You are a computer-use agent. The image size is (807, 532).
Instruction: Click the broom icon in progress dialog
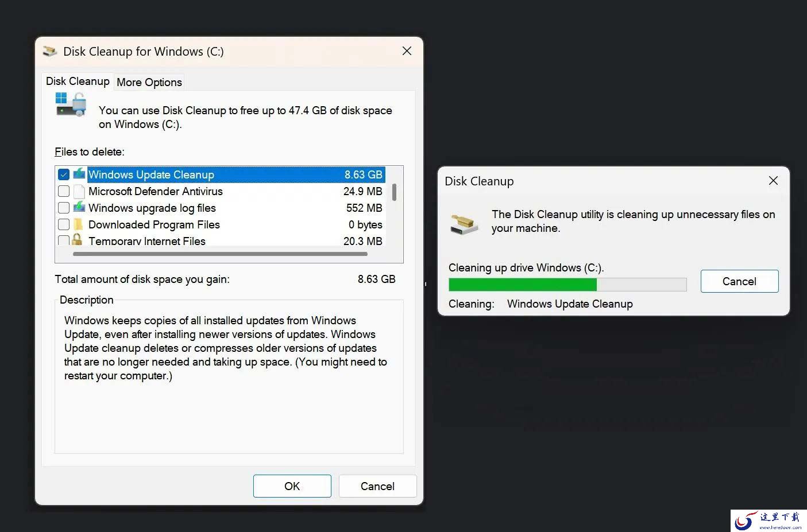coord(464,223)
